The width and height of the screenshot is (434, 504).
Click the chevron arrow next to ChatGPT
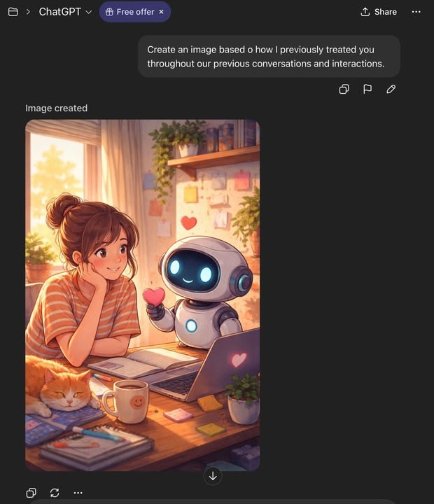click(x=89, y=12)
